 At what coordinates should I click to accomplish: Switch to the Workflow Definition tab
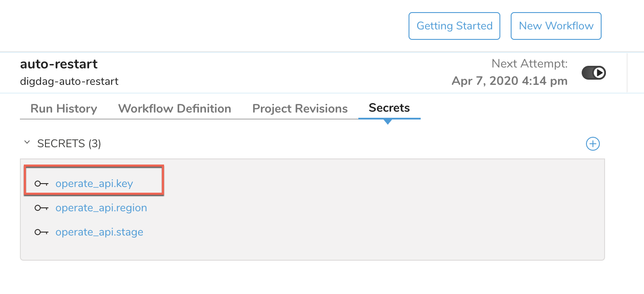tap(174, 108)
